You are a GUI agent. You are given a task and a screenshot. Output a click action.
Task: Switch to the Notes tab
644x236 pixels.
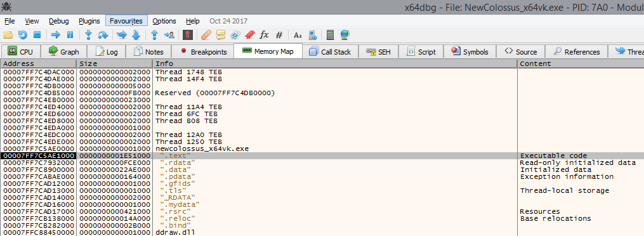tap(148, 52)
